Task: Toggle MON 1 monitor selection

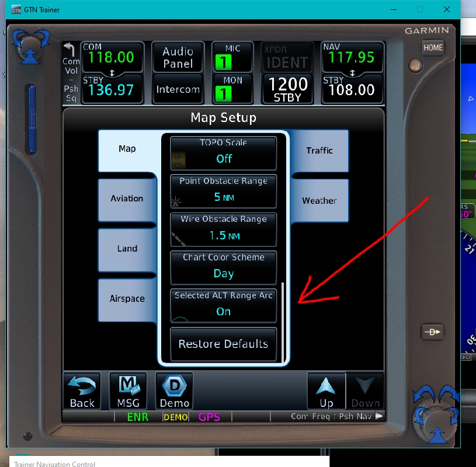Action: pyautogui.click(x=232, y=89)
